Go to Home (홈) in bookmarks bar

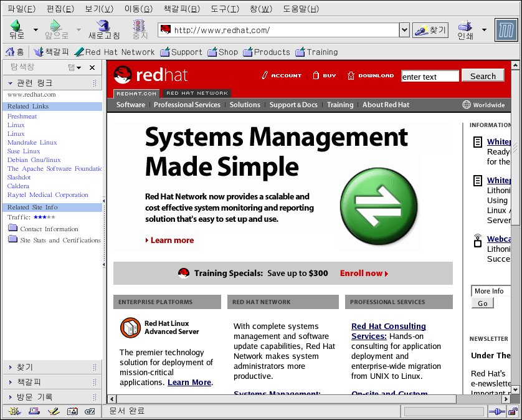pos(15,52)
